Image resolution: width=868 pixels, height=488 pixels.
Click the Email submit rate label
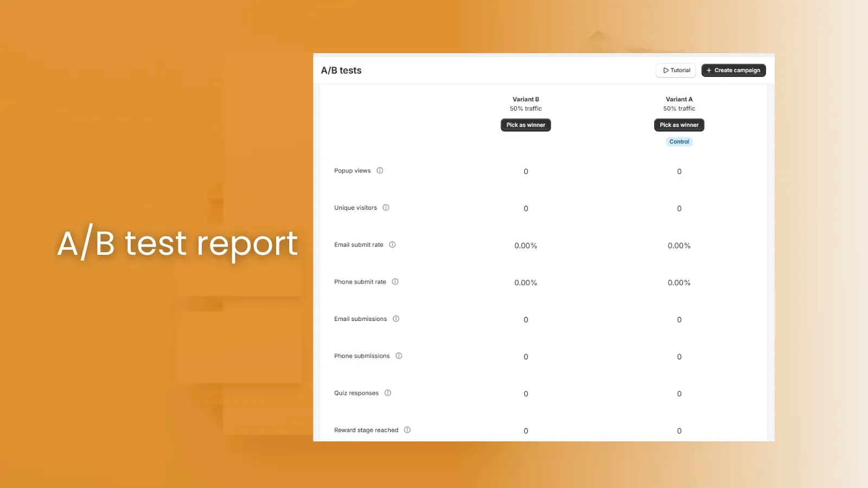click(359, 245)
